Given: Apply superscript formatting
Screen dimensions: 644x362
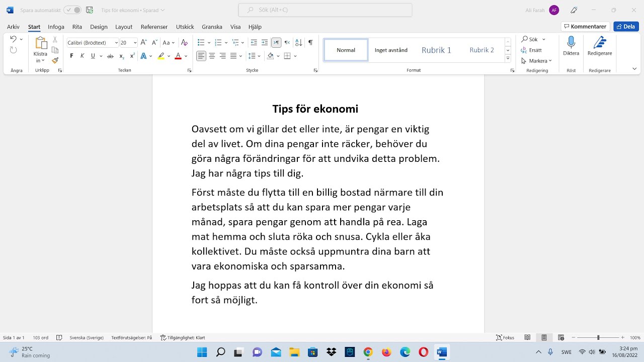Looking at the screenshot, I should tap(132, 56).
